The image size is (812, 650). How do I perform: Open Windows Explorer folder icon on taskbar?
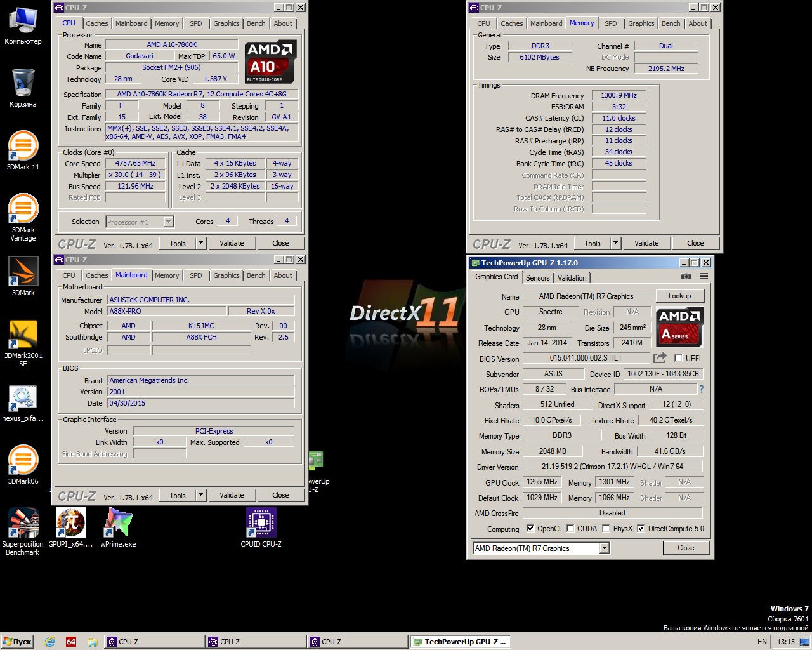(93, 642)
